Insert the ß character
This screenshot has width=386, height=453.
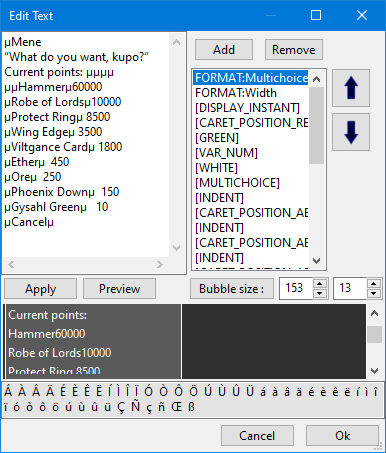point(191,407)
